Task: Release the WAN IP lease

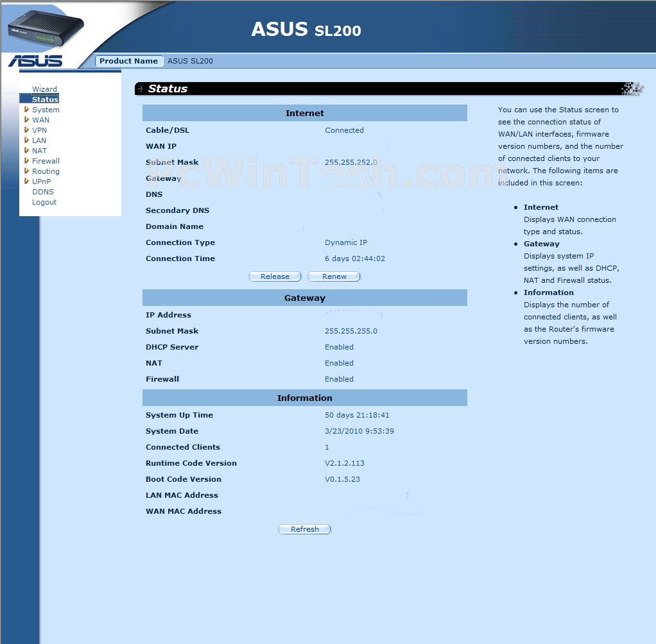Action: click(275, 276)
